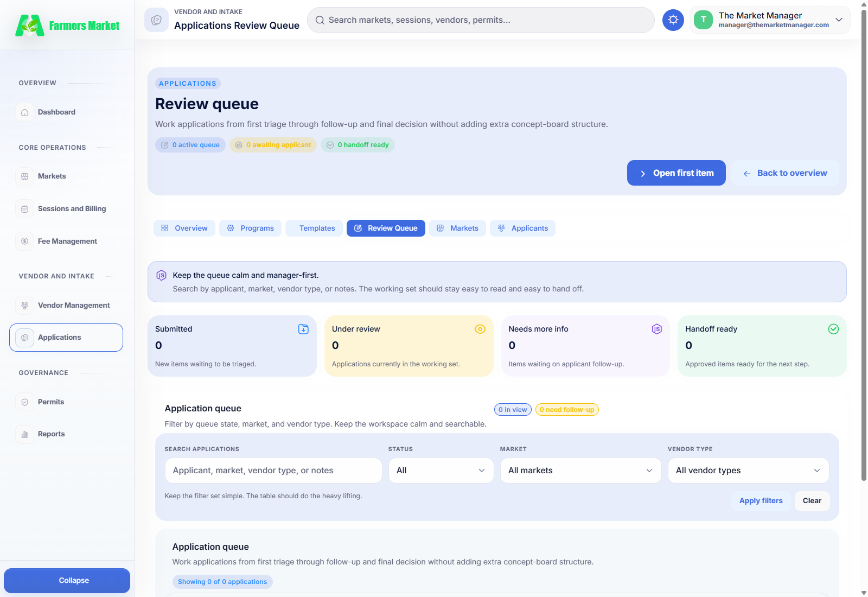Open Sessions and Billing via its calendar icon
Screen dimensions: 868x597
[24, 208]
